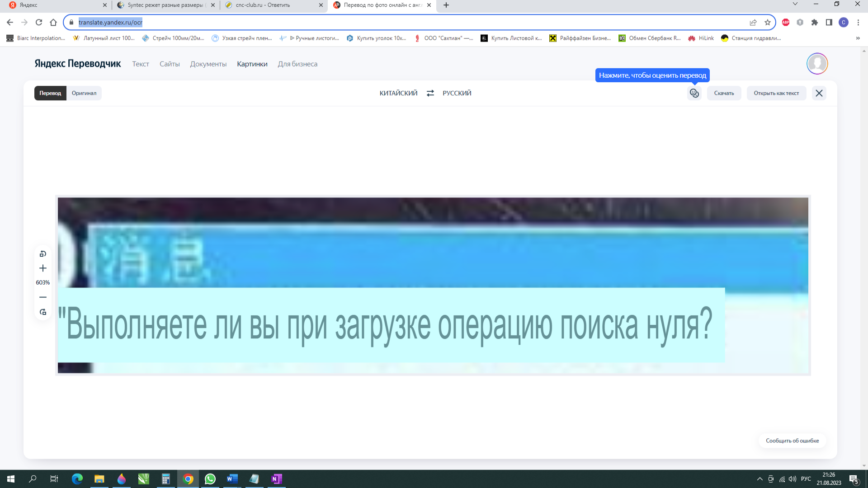Click the rotate left icon
The width and height of the screenshot is (868, 488).
[x=43, y=254]
